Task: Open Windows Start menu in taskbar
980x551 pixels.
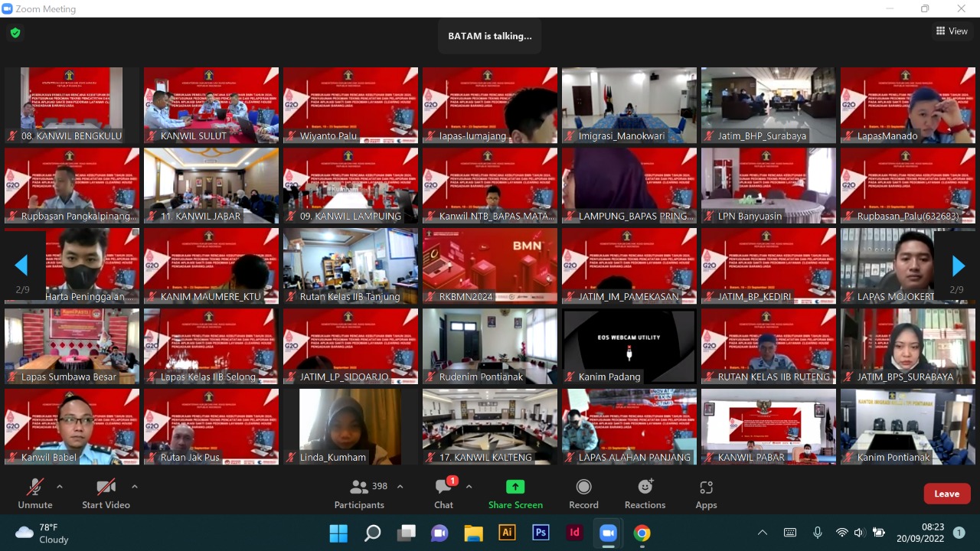Action: tap(338, 533)
